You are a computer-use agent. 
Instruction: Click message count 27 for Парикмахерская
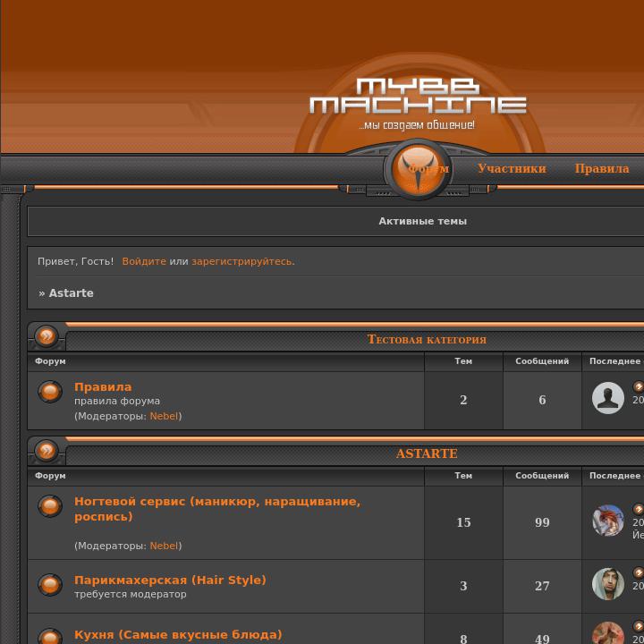coord(542,586)
